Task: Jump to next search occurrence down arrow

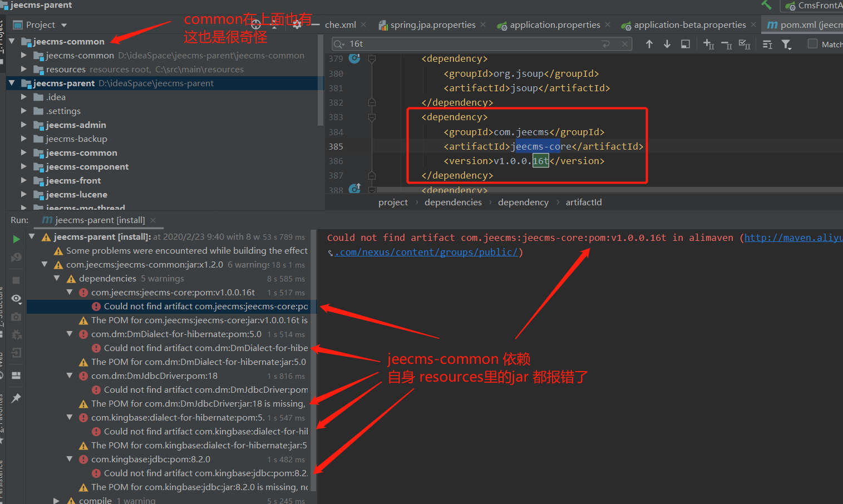Action: point(667,44)
